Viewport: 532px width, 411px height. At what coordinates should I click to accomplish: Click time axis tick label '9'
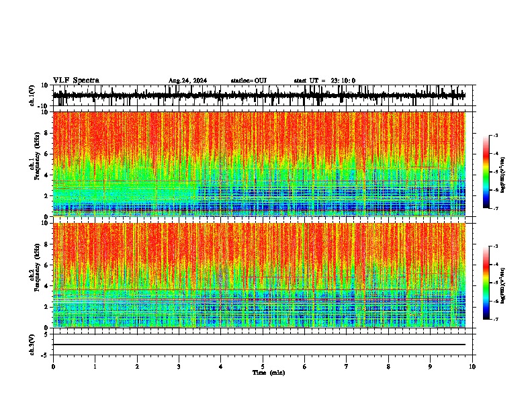(x=430, y=367)
